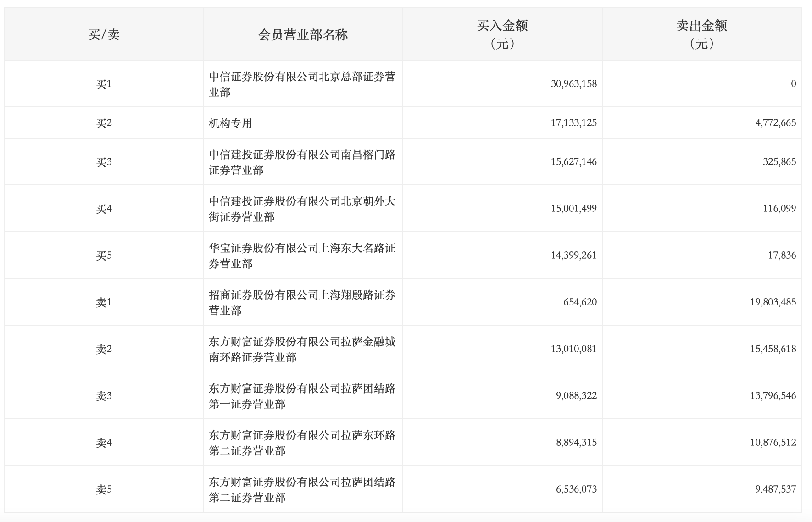Click sell amount 19,803,485

coord(773,302)
